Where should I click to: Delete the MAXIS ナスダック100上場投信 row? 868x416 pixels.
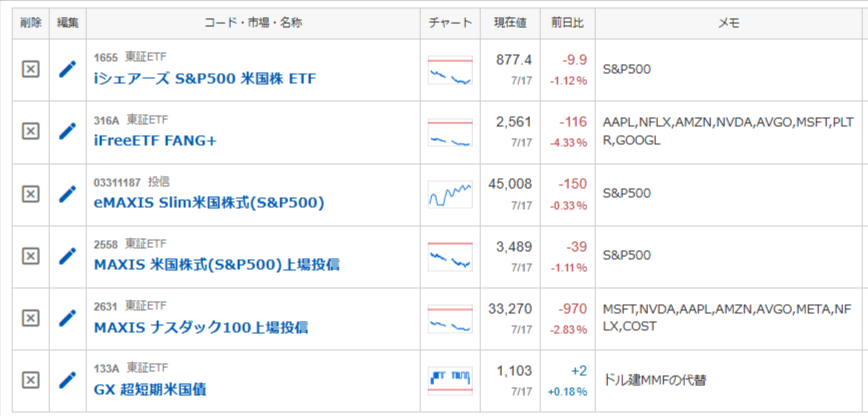30,318
